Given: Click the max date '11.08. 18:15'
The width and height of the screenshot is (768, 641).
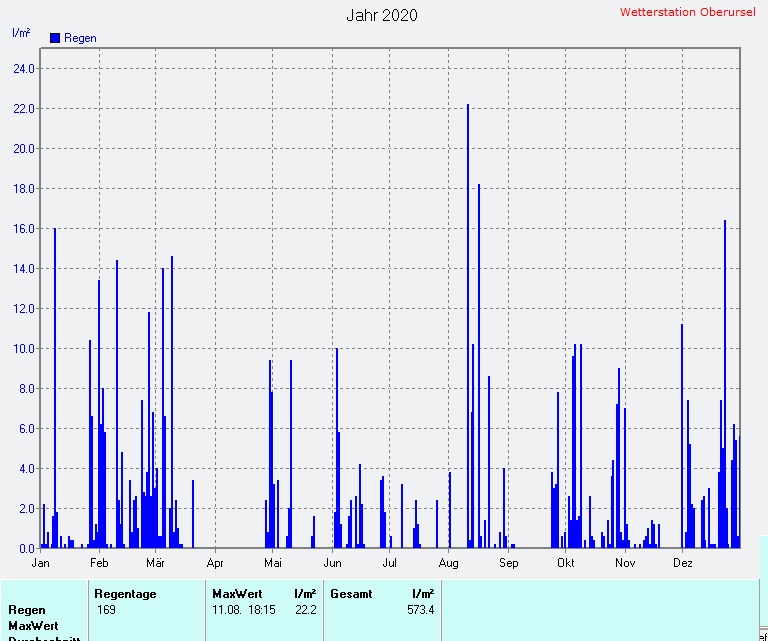Looking at the screenshot, I should coord(243,610).
